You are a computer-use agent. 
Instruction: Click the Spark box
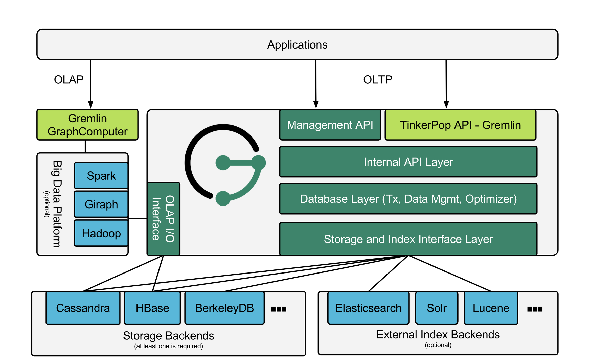(x=101, y=176)
